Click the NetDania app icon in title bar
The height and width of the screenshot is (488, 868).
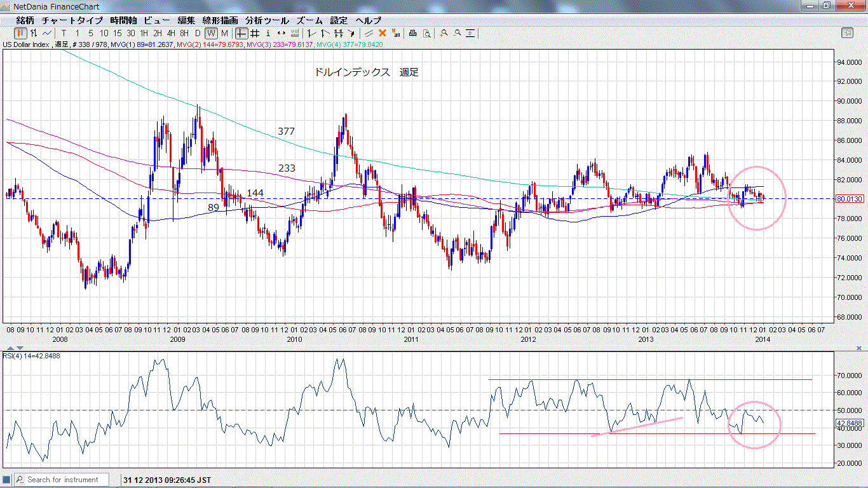pos(6,6)
